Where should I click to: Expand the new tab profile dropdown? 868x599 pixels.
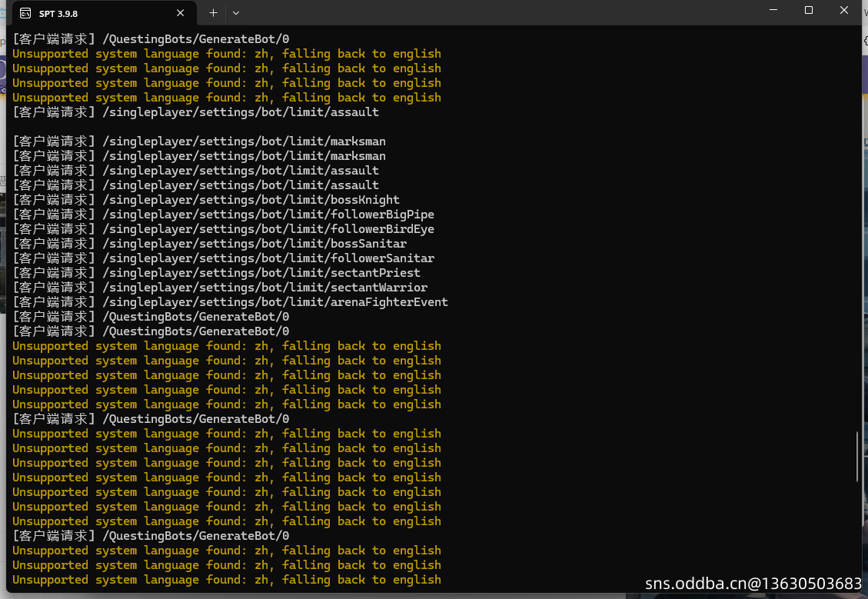[x=236, y=13]
